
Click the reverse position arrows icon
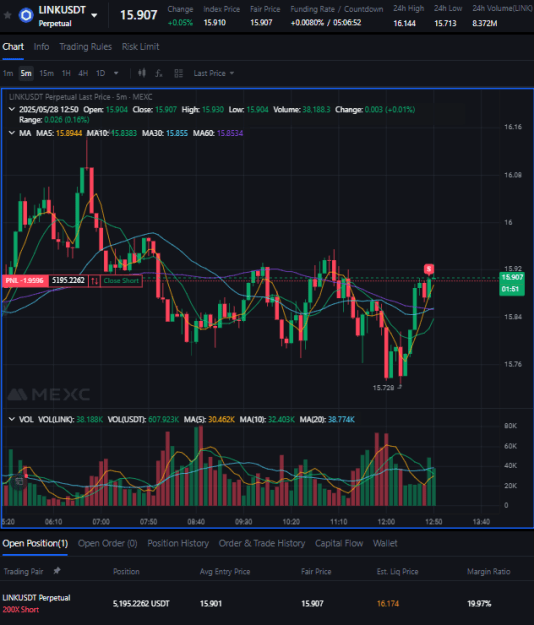tap(94, 281)
